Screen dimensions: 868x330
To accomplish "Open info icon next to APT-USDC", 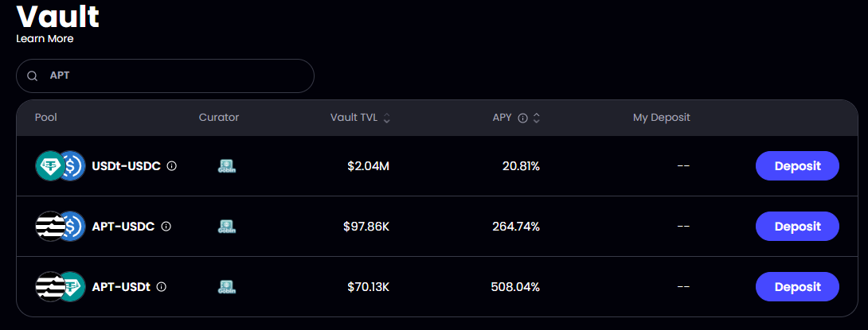I will [166, 226].
